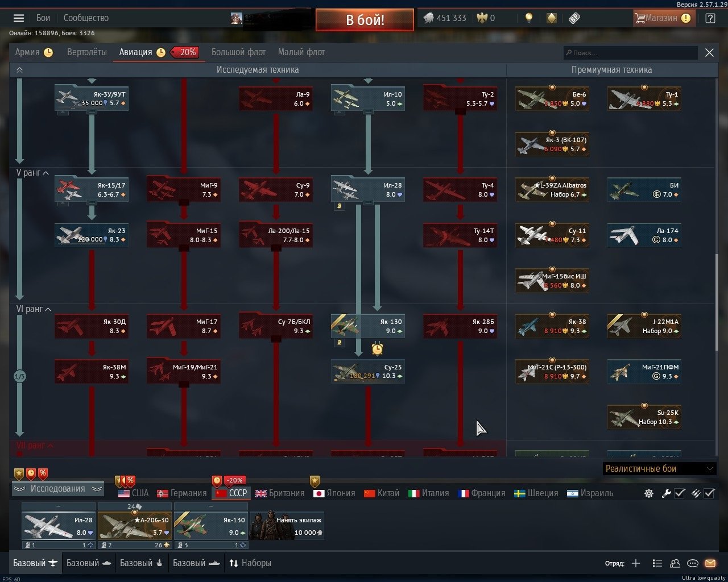Click the wrench auto-repair icon
Image resolution: width=728 pixels, height=582 pixels.
pos(666,493)
